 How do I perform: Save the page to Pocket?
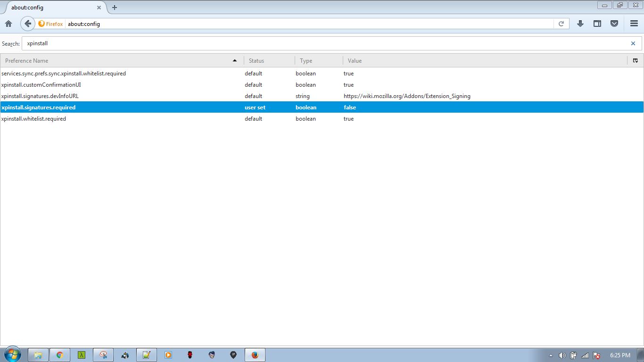coord(614,24)
